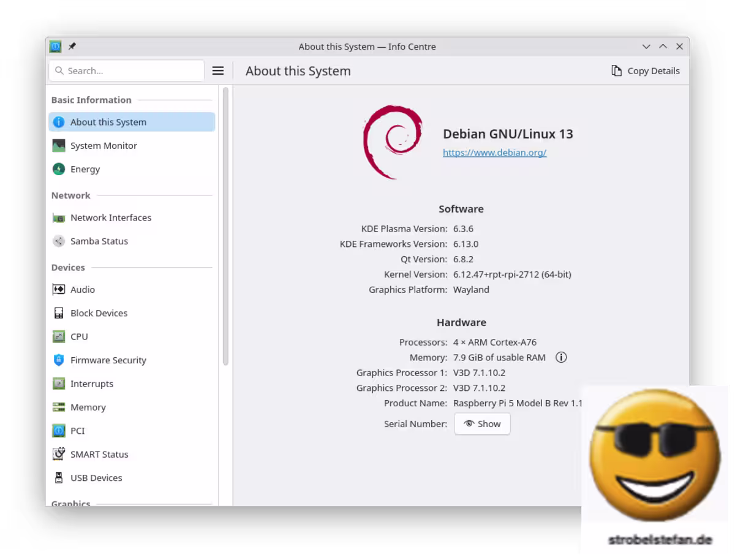The width and height of the screenshot is (735, 560).
Task: Open Firmware Security shield icon
Action: coord(59,360)
